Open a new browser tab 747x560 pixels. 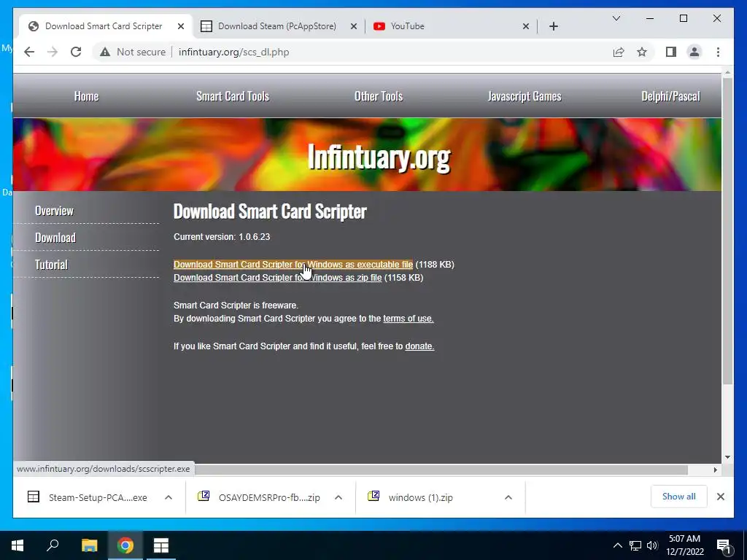click(554, 26)
